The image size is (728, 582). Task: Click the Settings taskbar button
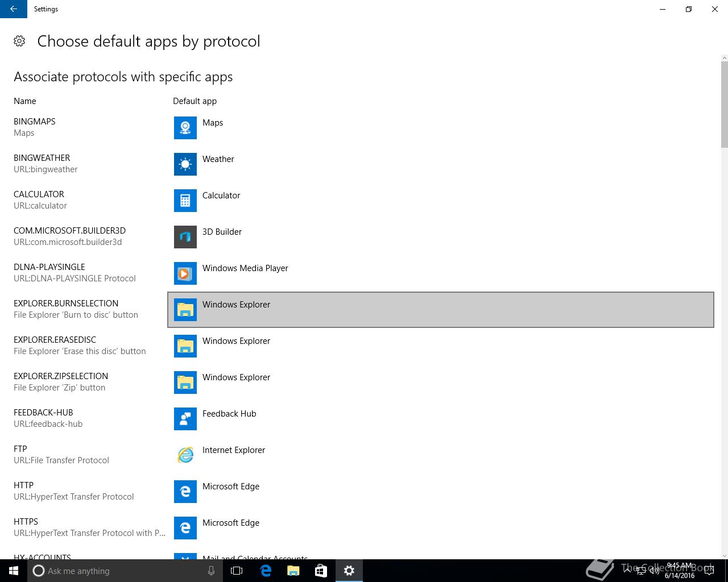(349, 571)
